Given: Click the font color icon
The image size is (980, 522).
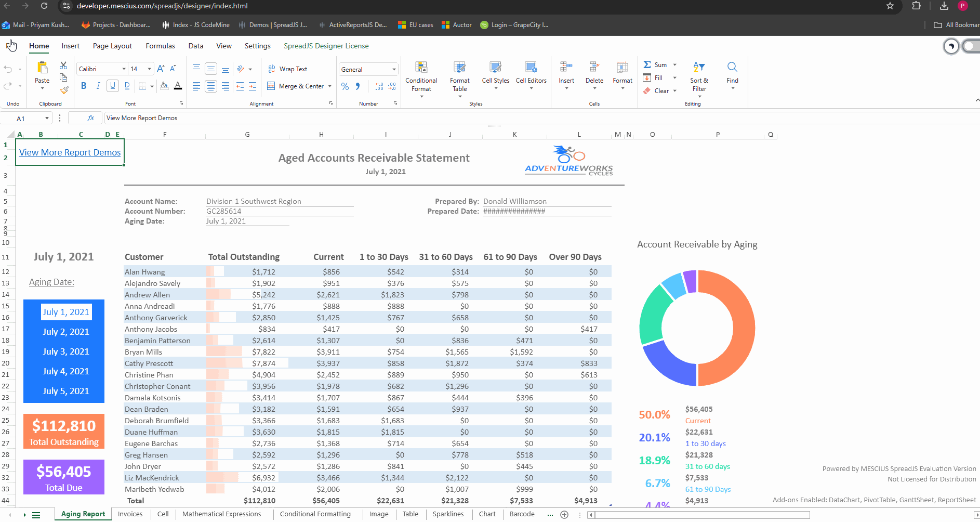Looking at the screenshot, I should tap(178, 86).
